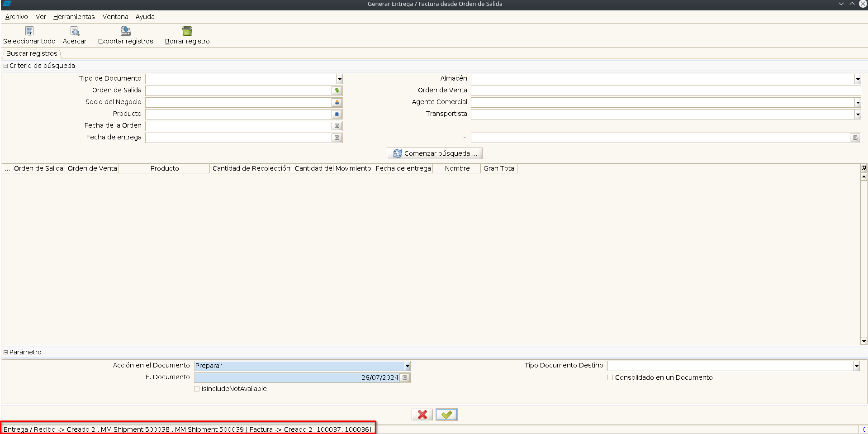Screen dimensions: 868x434
Task: Collapse the Parámetro section
Action: pyautogui.click(x=6, y=352)
